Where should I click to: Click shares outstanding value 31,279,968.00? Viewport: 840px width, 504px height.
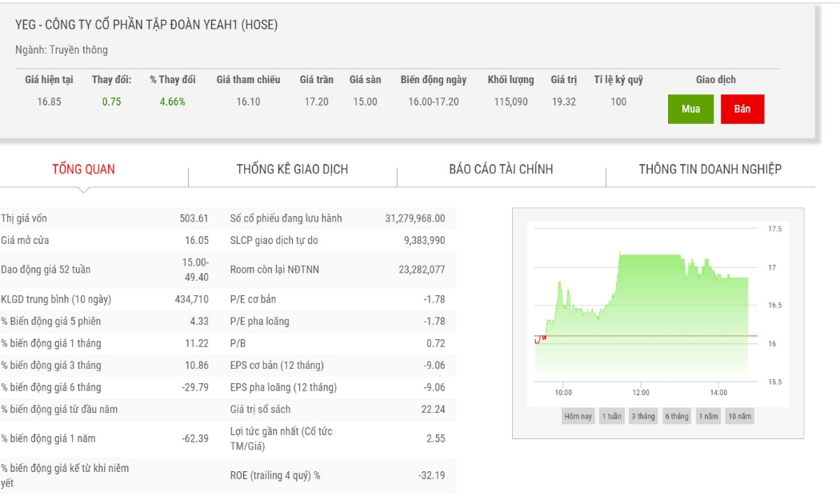(415, 218)
